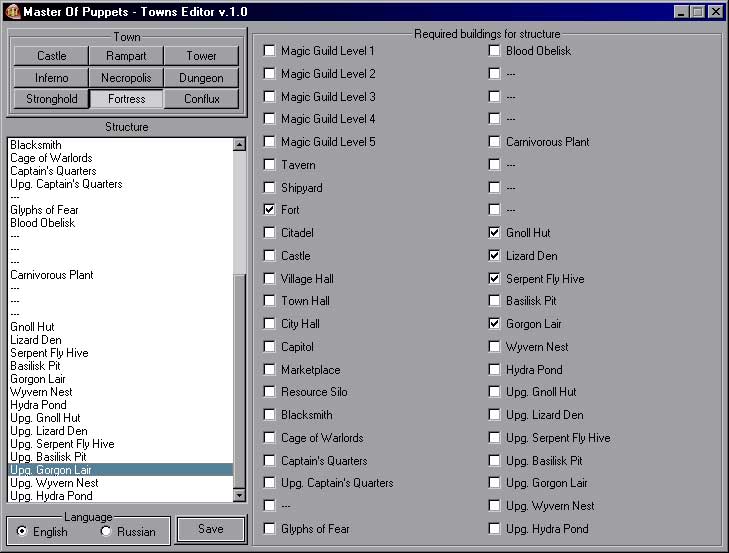Enable the Village Hall checkbox
729x553 pixels.
[269, 279]
